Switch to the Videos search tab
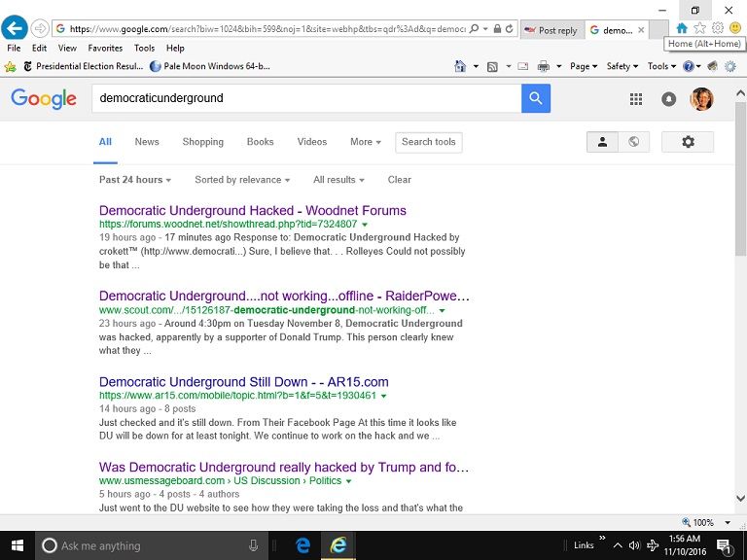The height and width of the screenshot is (560, 747). (312, 142)
